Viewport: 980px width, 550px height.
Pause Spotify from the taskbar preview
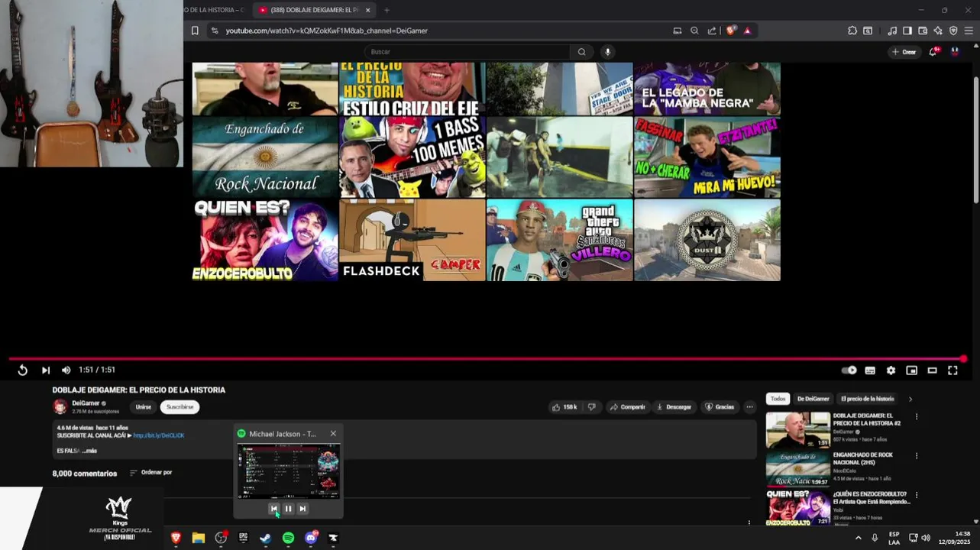288,509
